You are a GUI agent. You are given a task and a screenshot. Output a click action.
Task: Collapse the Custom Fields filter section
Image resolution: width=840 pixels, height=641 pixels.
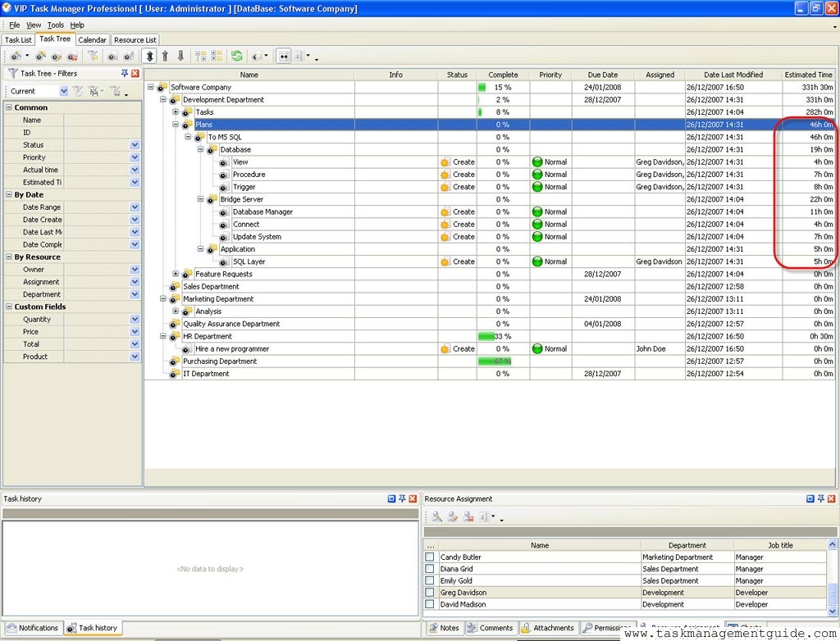pyautogui.click(x=8, y=307)
